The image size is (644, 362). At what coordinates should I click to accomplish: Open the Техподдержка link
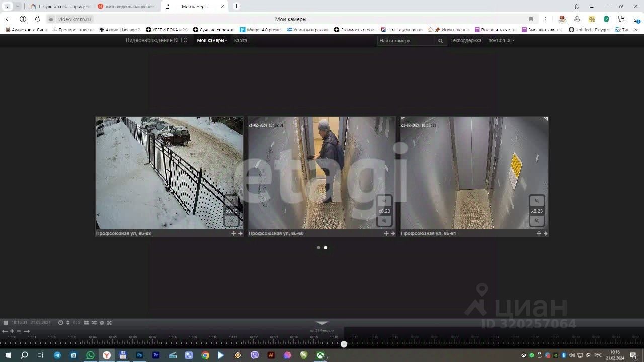[x=466, y=40]
